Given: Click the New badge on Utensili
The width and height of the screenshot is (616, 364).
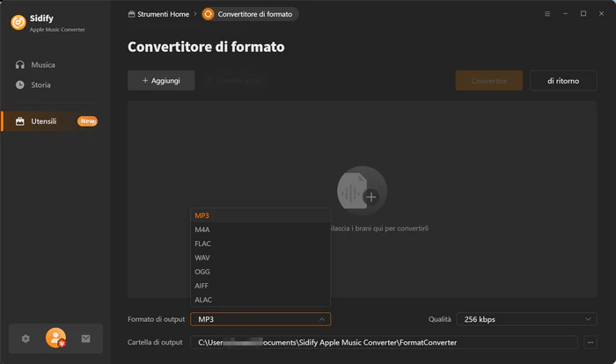Looking at the screenshot, I should [x=88, y=121].
